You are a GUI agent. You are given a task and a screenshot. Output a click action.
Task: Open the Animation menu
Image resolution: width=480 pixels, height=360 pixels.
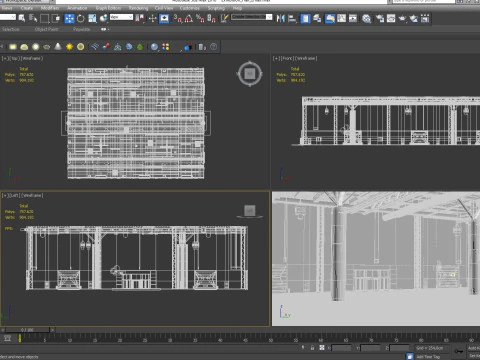coord(77,8)
